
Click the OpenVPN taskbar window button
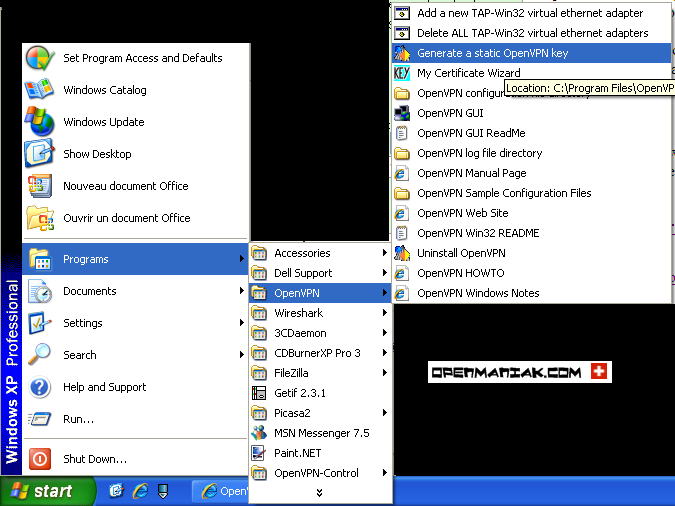(220, 491)
